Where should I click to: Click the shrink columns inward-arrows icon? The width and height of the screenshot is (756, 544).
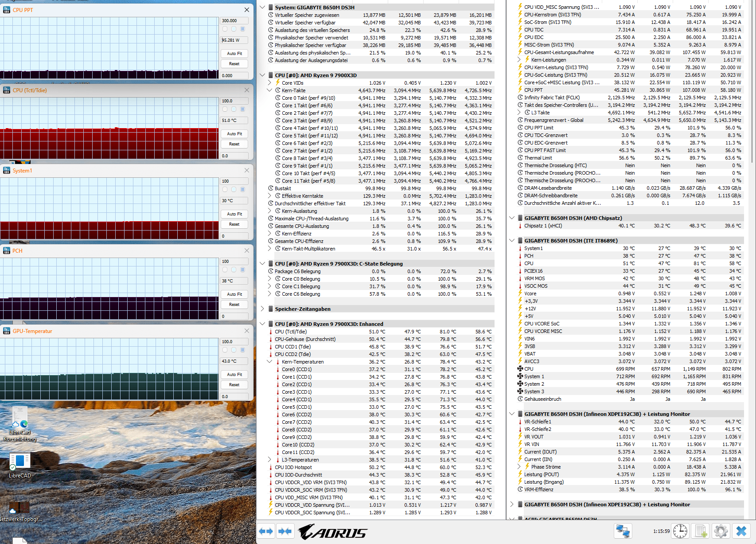[285, 531]
